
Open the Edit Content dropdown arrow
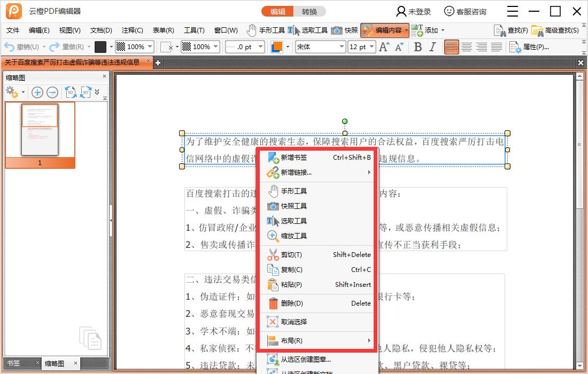point(406,30)
